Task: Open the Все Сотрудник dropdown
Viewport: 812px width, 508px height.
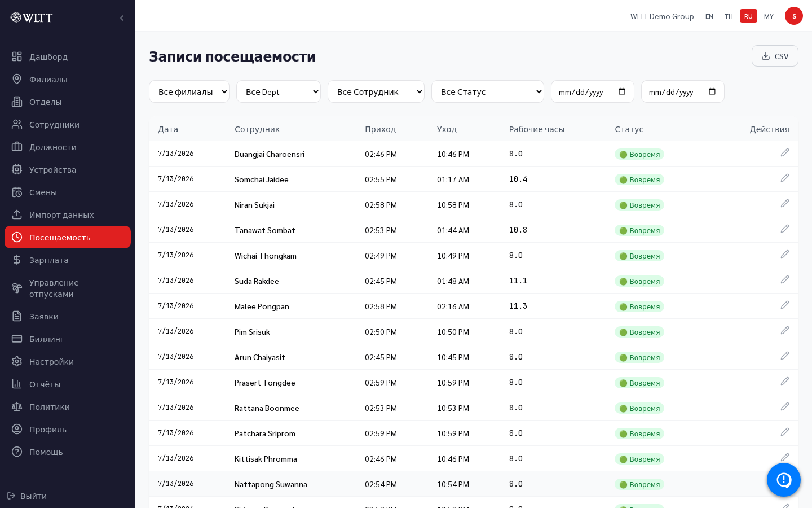Action: coord(376,91)
